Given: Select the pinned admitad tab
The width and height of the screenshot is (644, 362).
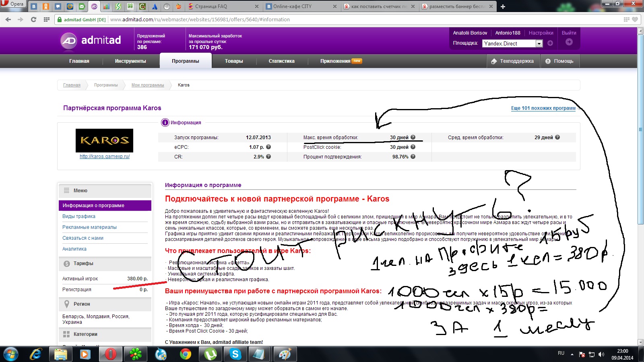Looking at the screenshot, I should click(94, 6).
